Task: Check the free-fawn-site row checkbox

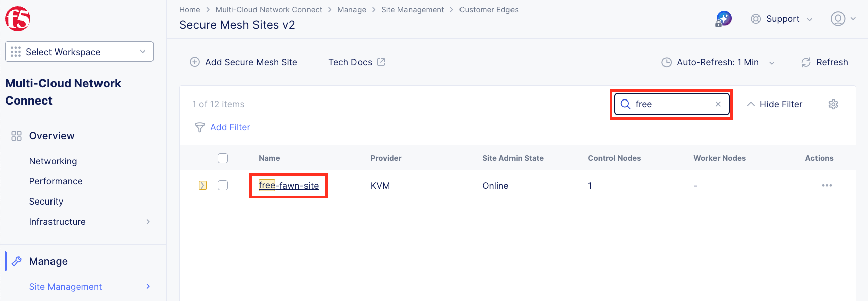Action: 223,185
